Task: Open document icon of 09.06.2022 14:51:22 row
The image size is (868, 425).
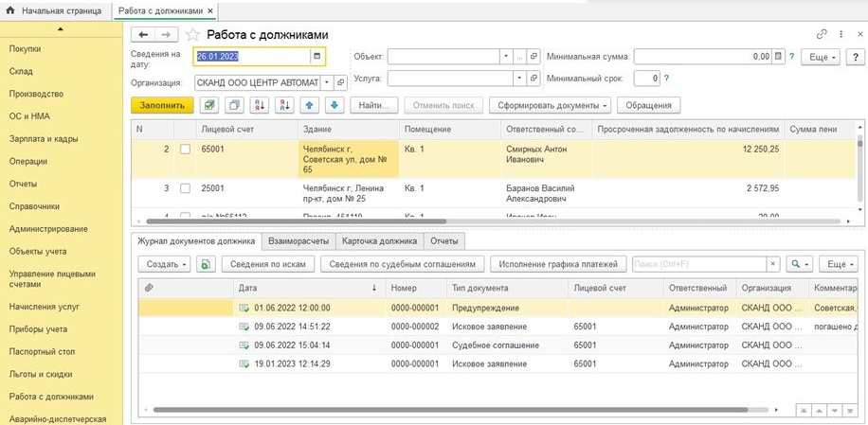Action: (x=244, y=327)
